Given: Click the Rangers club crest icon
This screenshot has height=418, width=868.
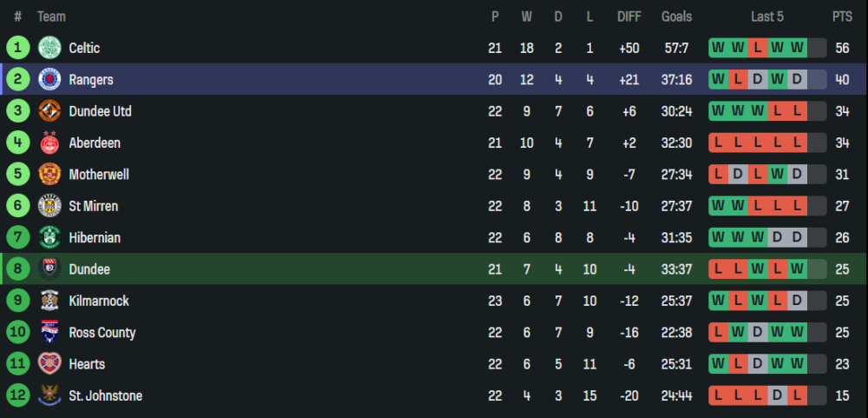Looking at the screenshot, I should tap(48, 79).
